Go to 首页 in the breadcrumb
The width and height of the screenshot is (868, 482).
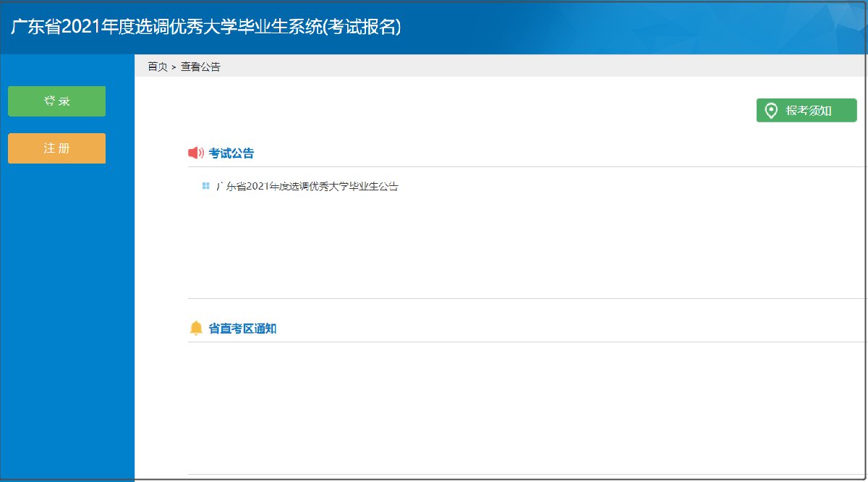[x=158, y=67]
